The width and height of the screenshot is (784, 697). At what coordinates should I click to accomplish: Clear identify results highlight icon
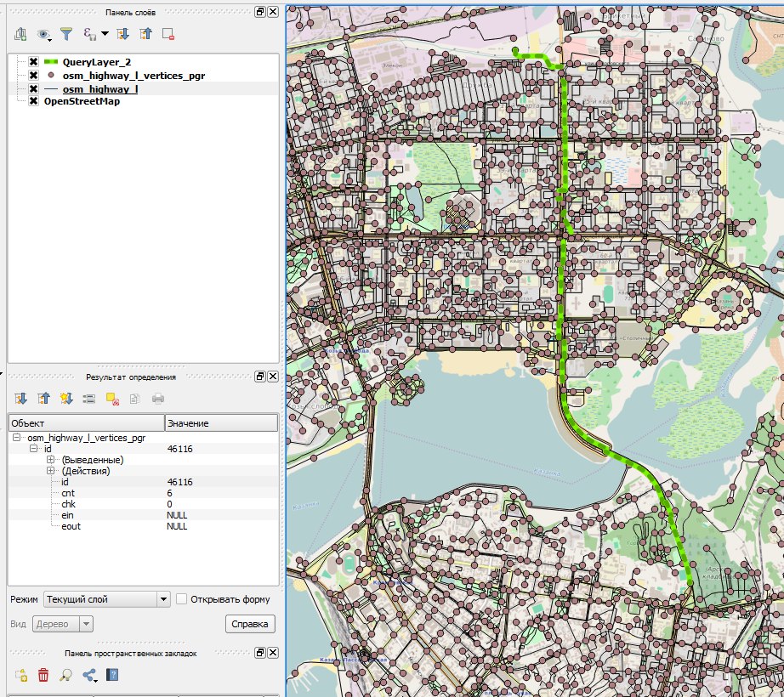[112, 399]
